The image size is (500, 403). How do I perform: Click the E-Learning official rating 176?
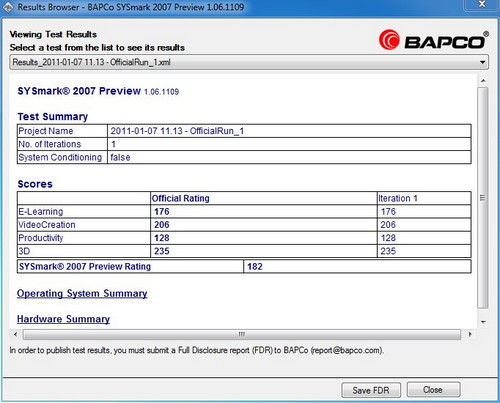tap(162, 212)
